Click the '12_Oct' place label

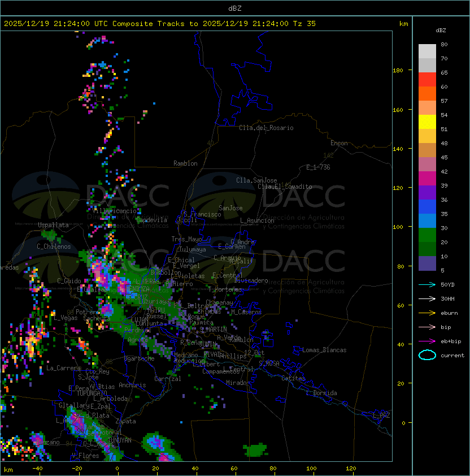tap(254, 353)
